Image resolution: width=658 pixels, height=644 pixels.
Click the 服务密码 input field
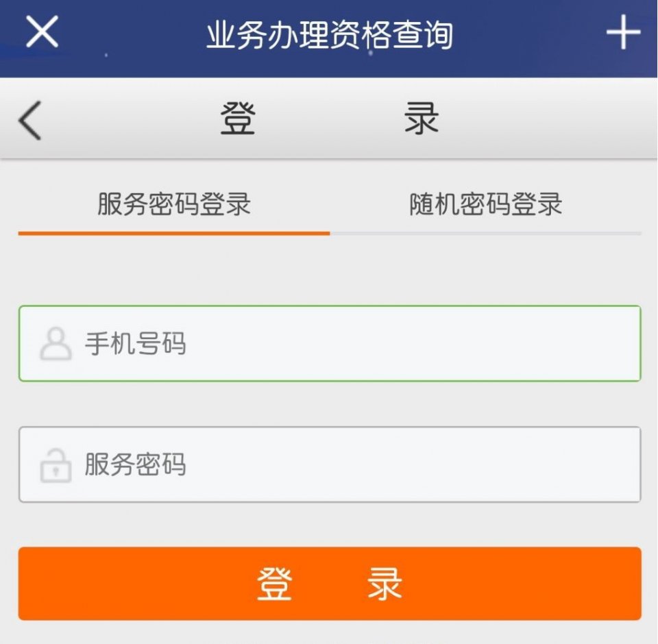point(329,465)
